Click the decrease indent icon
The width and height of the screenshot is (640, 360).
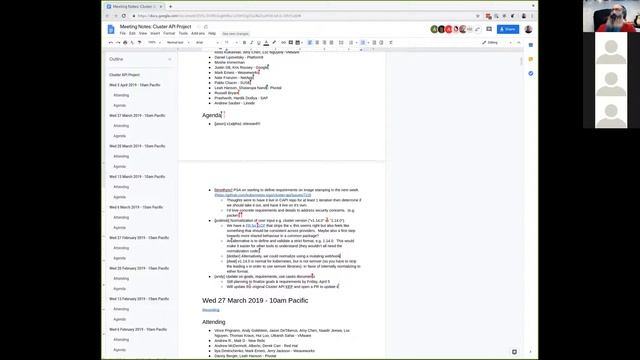click(x=374, y=42)
